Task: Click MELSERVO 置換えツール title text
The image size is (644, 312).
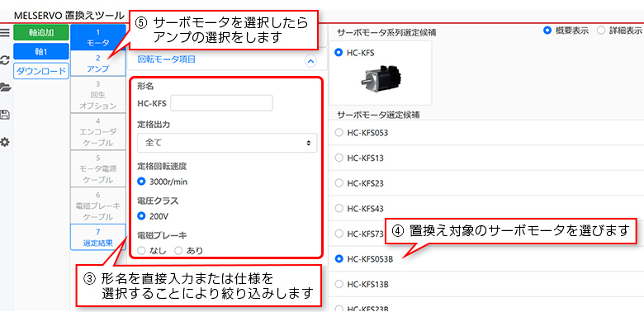Action: pyautogui.click(x=69, y=16)
